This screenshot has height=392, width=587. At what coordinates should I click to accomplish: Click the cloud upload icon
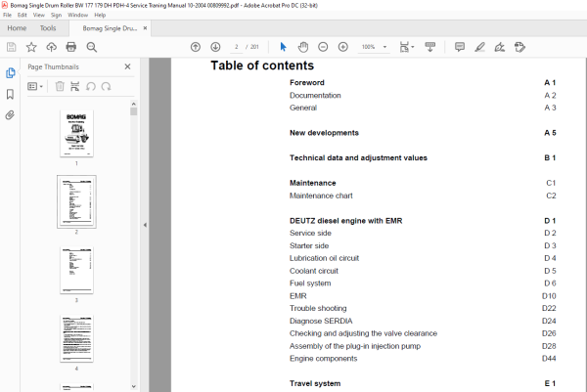[51, 47]
